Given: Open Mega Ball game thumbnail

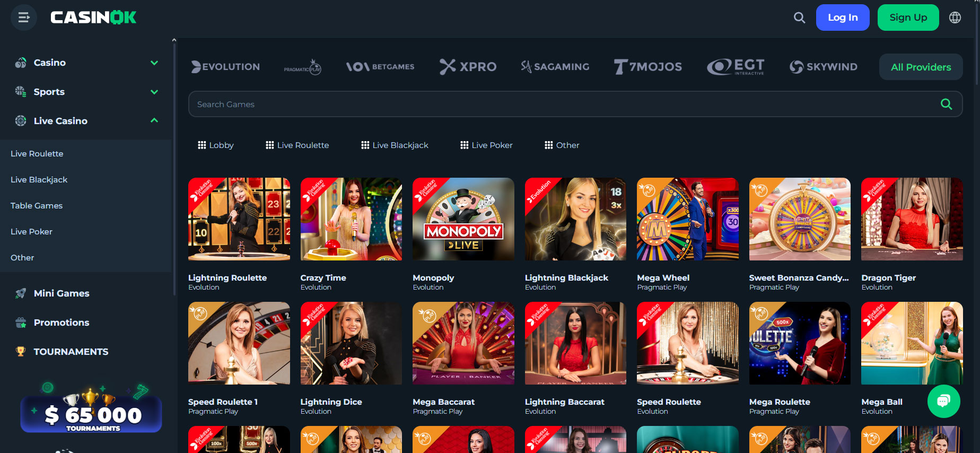Looking at the screenshot, I should pyautogui.click(x=912, y=343).
